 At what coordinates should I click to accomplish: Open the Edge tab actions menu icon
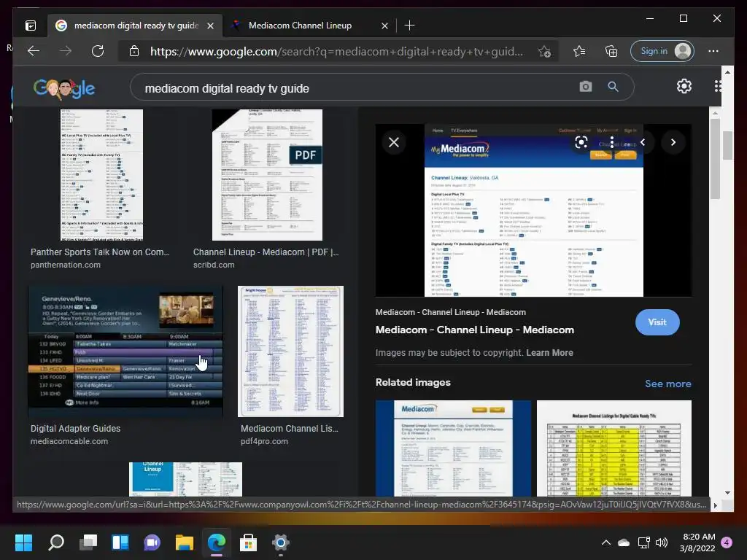pyautogui.click(x=31, y=26)
